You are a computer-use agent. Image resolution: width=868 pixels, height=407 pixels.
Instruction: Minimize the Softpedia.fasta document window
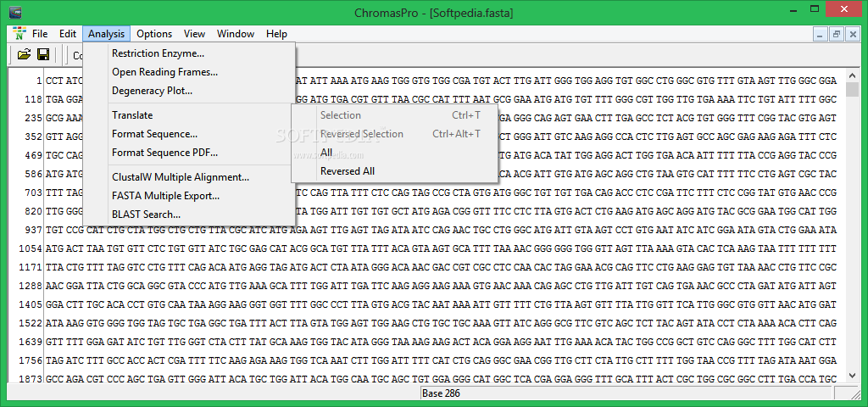pos(821,34)
